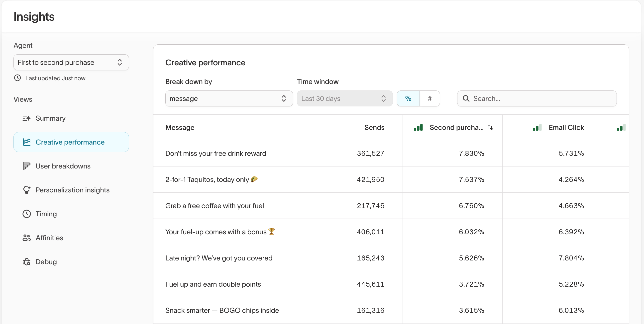Click the Creative performance chart icon
The height and width of the screenshot is (324, 644).
pos(26,142)
